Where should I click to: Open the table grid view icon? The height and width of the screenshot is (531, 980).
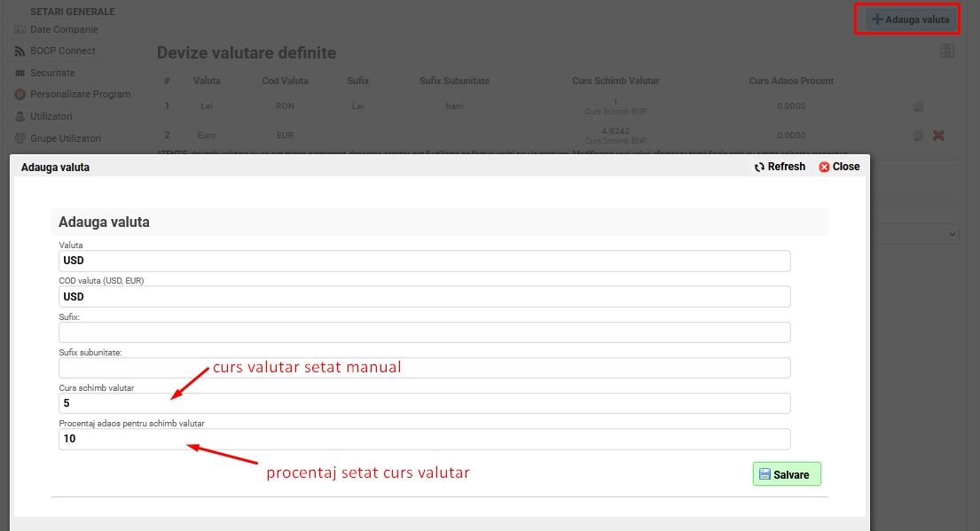pyautogui.click(x=947, y=51)
